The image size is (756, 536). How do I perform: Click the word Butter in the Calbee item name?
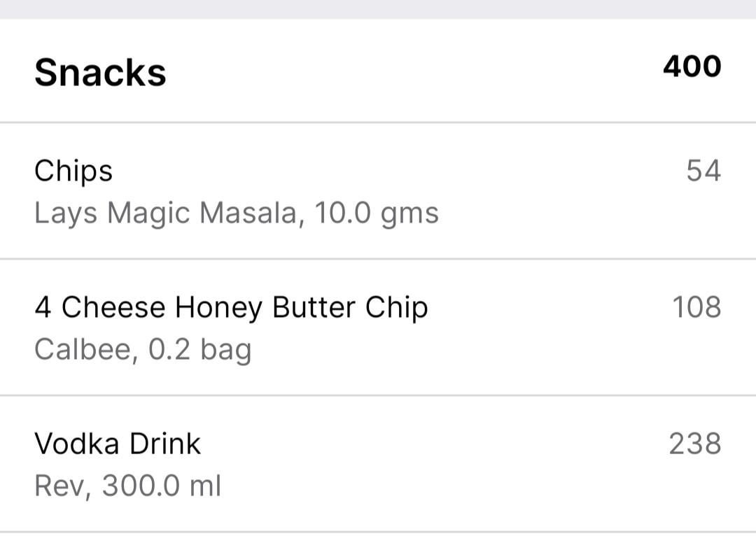click(311, 308)
